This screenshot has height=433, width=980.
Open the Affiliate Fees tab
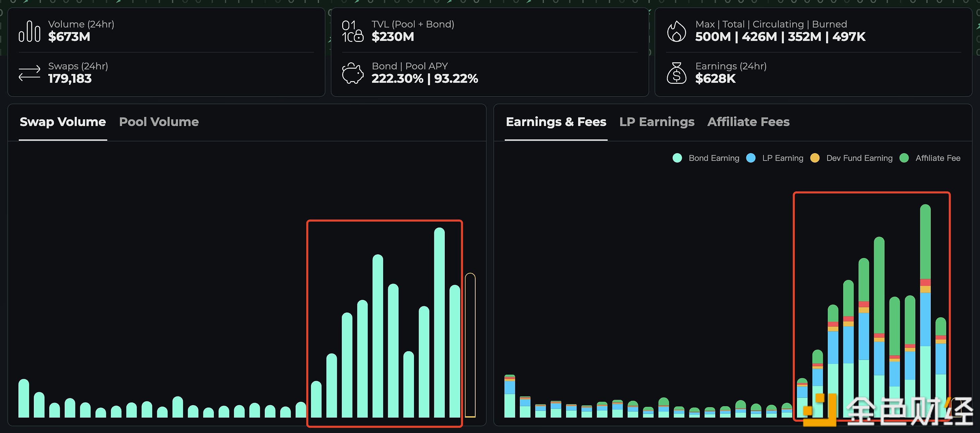click(748, 122)
